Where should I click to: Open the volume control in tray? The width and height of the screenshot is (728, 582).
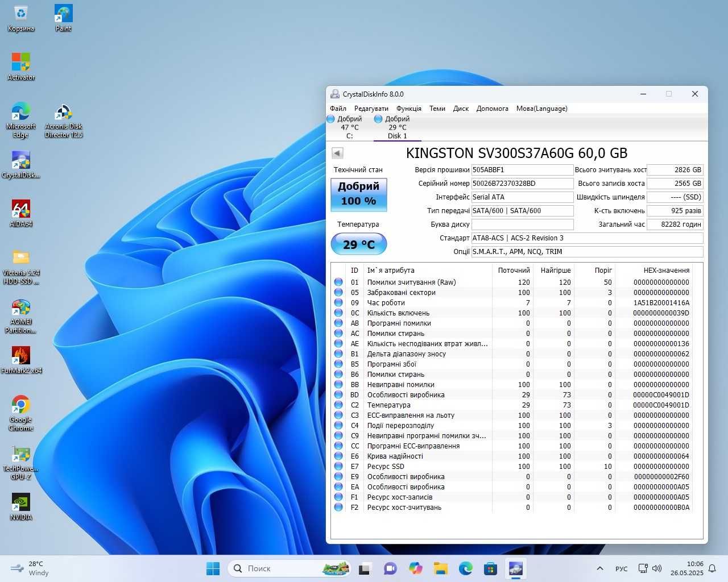[x=657, y=568]
